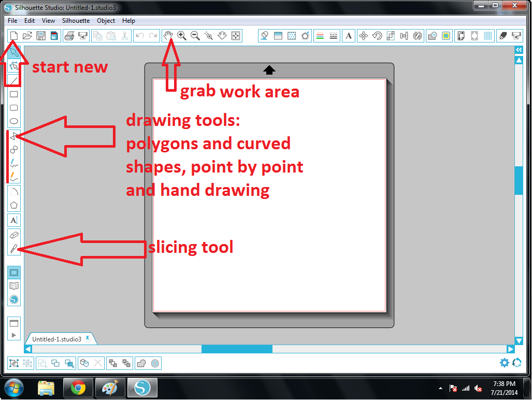Click the Paste clipboard icon
The height and width of the screenshot is (400, 532).
click(111, 36)
